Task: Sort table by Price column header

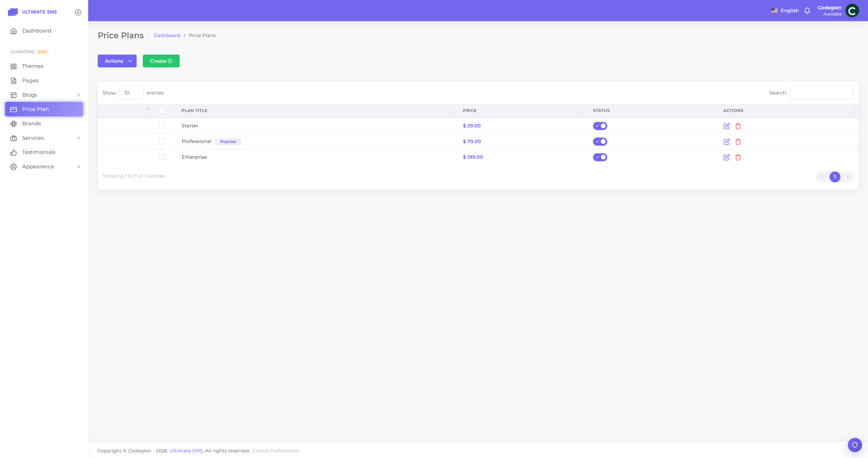Action: coord(523,110)
